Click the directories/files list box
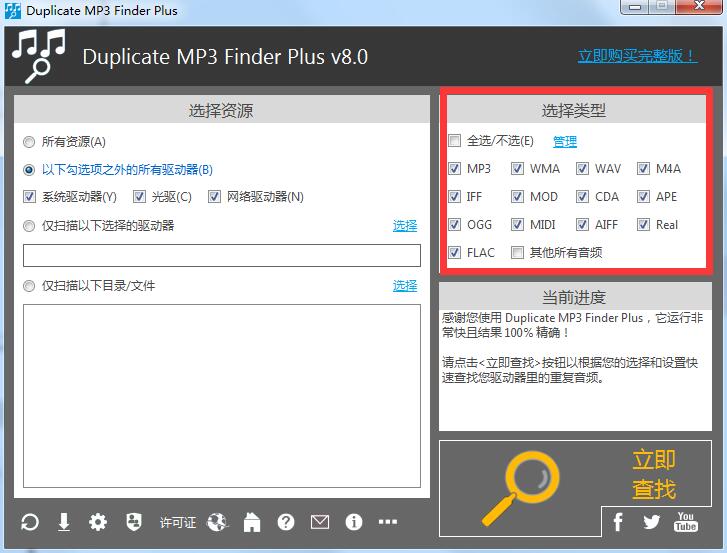Image resolution: width=727 pixels, height=553 pixels. 222,396
